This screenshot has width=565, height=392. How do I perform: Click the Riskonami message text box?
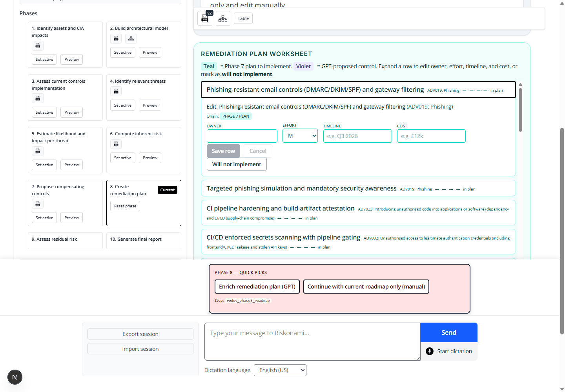tap(312, 341)
